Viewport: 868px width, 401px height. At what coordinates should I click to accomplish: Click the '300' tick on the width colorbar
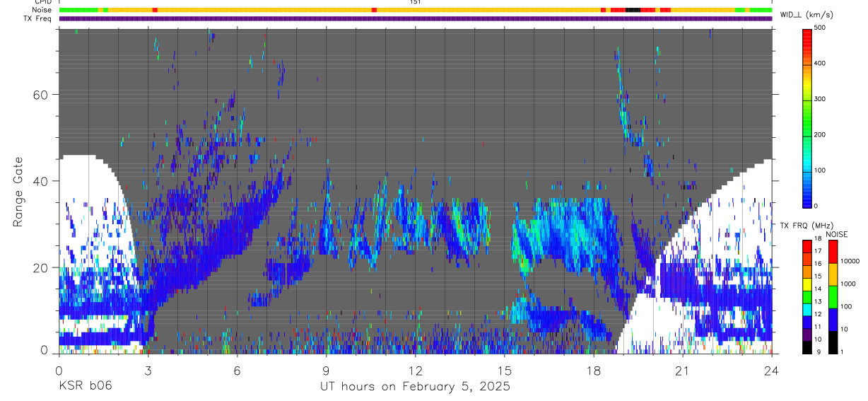[x=820, y=99]
